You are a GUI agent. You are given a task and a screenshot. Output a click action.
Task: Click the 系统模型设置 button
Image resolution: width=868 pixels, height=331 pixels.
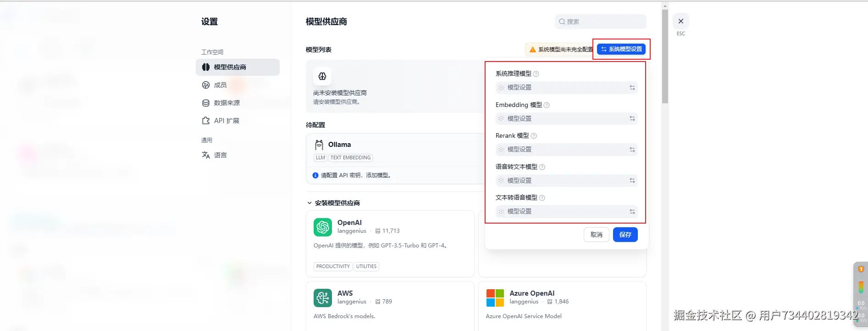point(621,49)
